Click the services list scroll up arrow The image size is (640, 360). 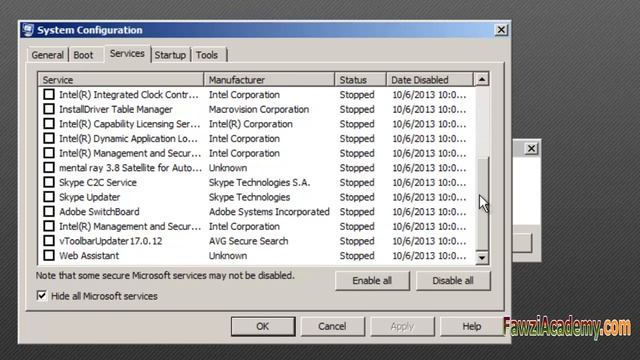482,80
